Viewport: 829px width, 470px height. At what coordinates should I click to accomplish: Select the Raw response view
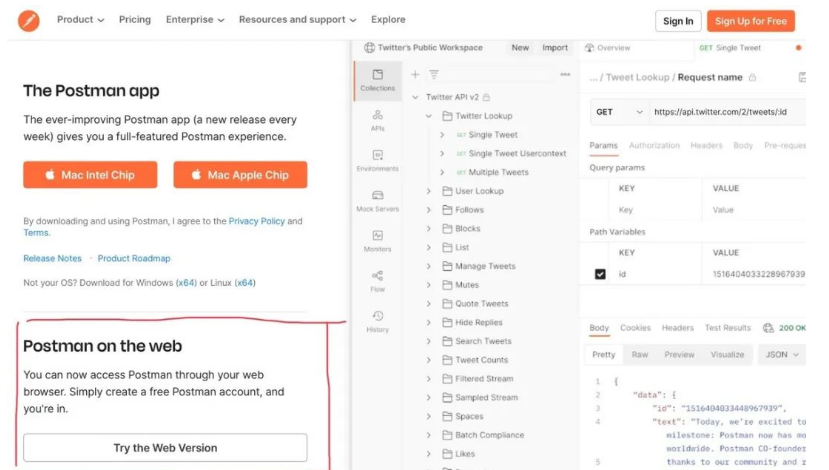[640, 354]
